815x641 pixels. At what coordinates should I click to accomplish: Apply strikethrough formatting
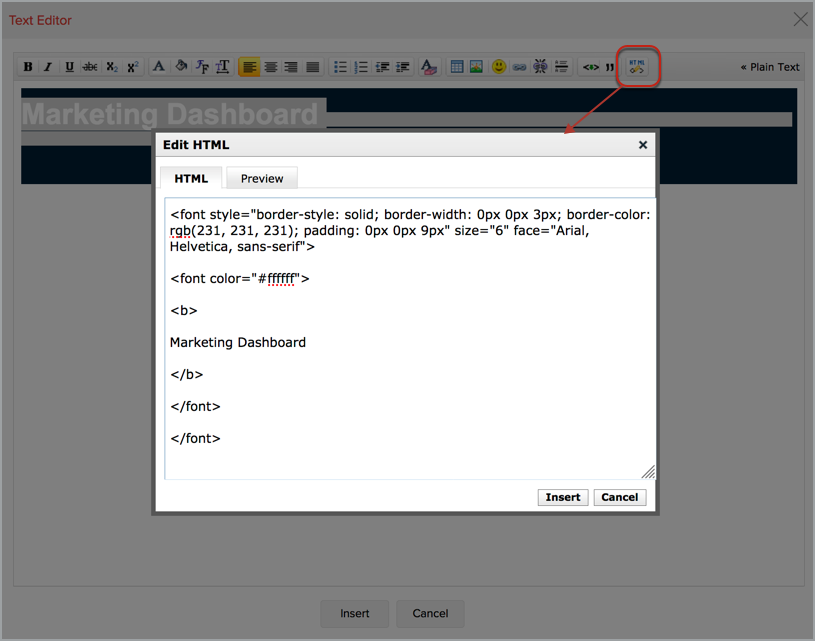pos(90,67)
